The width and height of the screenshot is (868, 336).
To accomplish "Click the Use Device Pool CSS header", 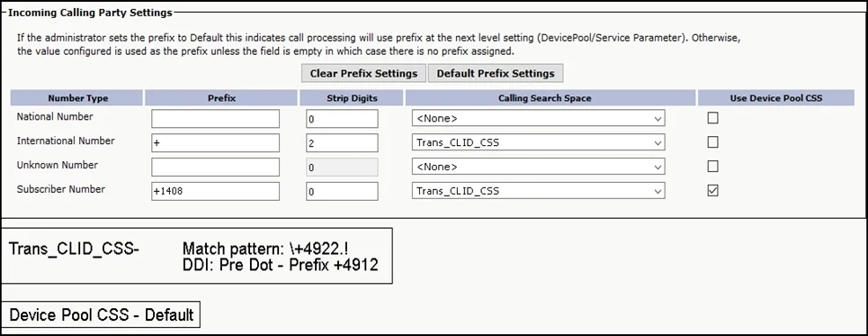I will [776, 98].
